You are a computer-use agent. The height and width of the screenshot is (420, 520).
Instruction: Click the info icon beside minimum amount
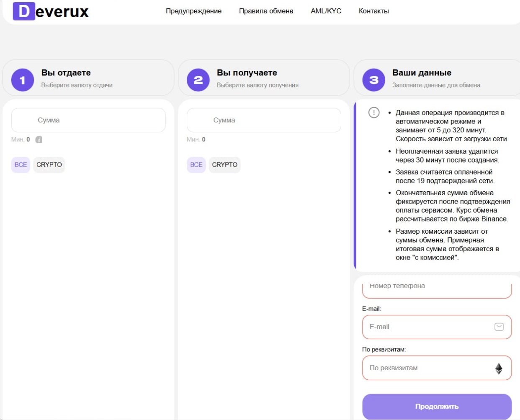tap(39, 139)
